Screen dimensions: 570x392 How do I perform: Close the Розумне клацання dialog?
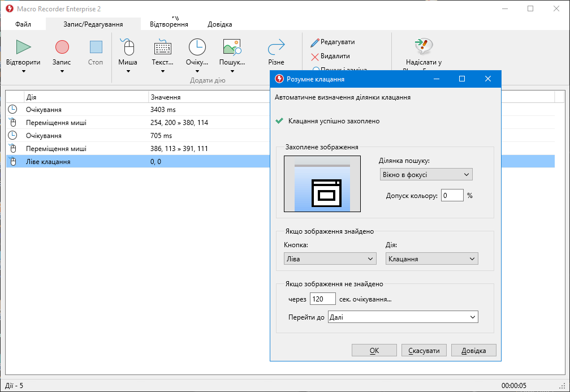click(x=488, y=79)
